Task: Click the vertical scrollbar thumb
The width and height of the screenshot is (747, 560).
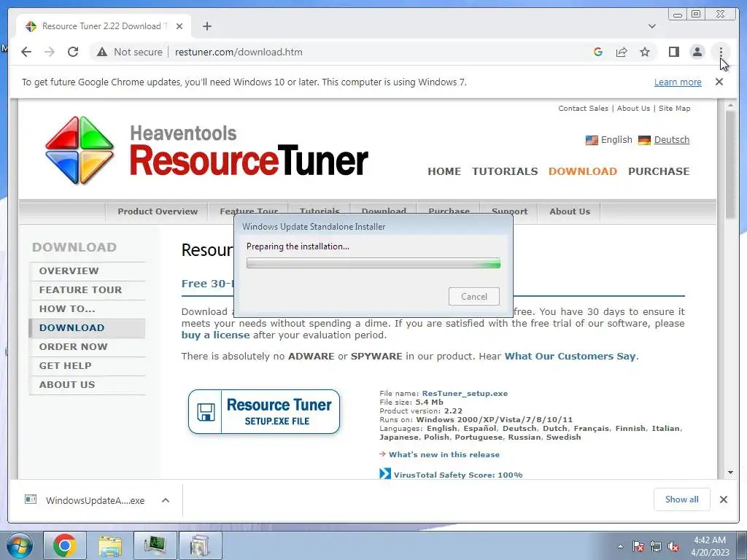Action: tap(730, 164)
